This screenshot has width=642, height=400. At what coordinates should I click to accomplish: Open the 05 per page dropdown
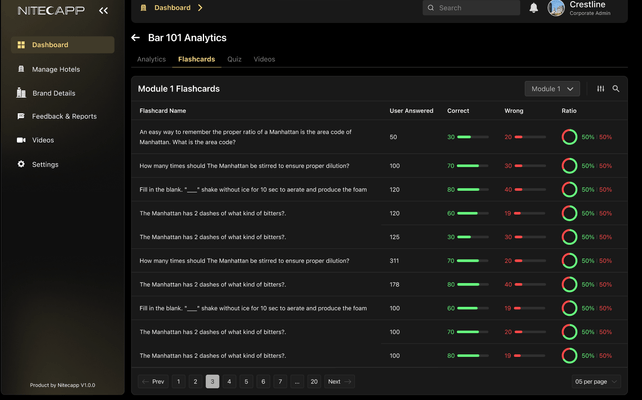click(596, 381)
